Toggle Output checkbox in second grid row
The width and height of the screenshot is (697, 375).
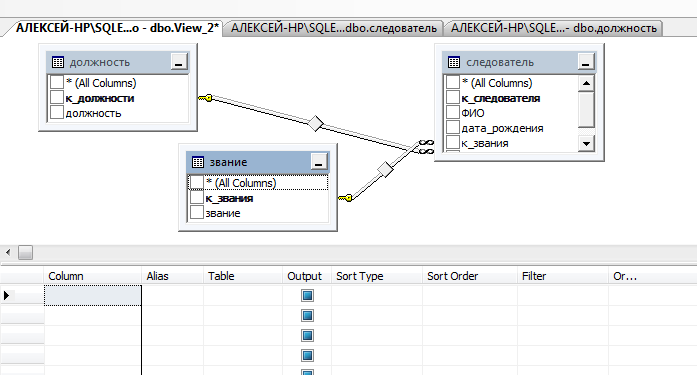click(307, 315)
